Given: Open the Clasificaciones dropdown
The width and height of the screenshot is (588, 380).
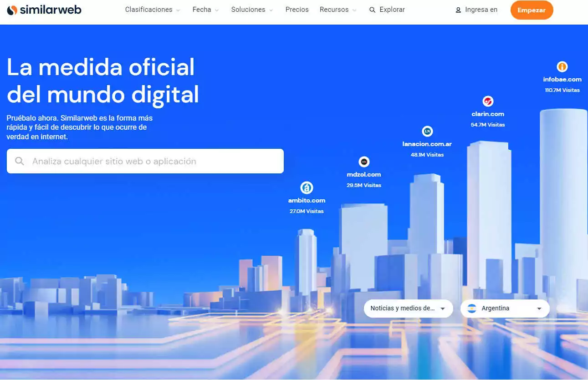Looking at the screenshot, I should click(149, 10).
